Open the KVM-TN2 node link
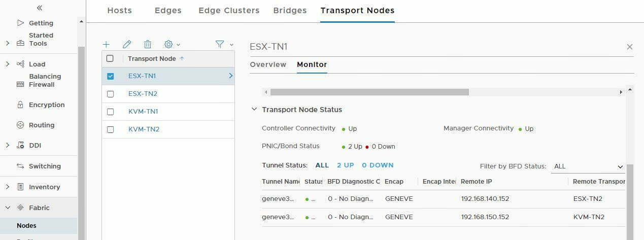This screenshot has width=644, height=240. click(144, 129)
